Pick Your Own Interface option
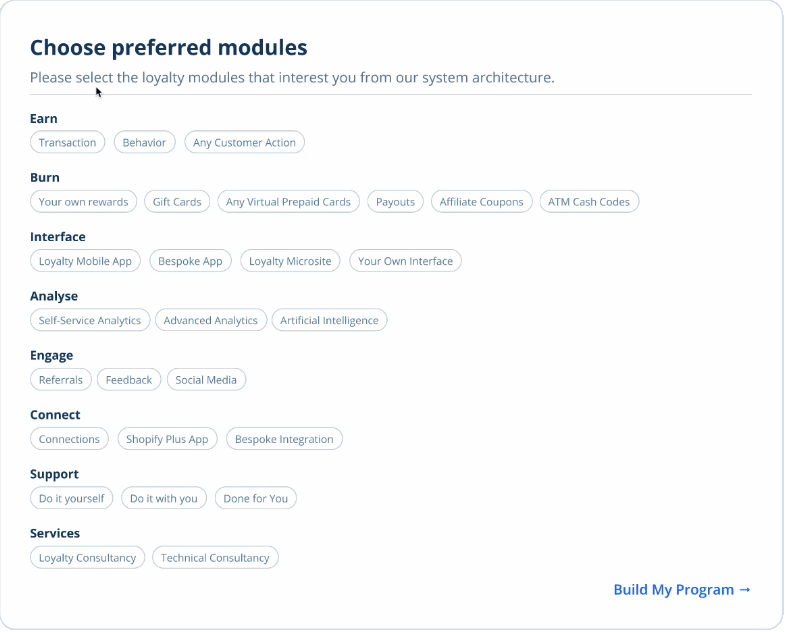Viewport: 785px width, 632px height. (406, 261)
